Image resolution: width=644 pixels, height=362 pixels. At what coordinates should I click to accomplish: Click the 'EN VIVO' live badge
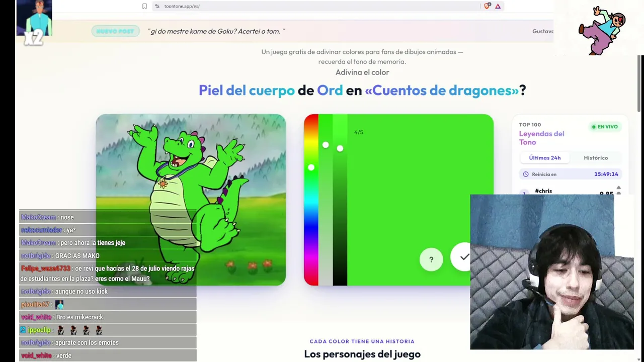tap(605, 127)
